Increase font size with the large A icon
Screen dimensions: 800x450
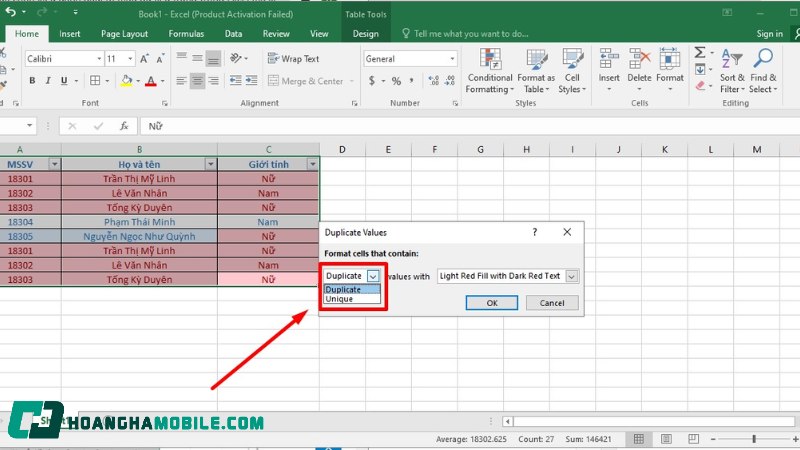[x=144, y=59]
